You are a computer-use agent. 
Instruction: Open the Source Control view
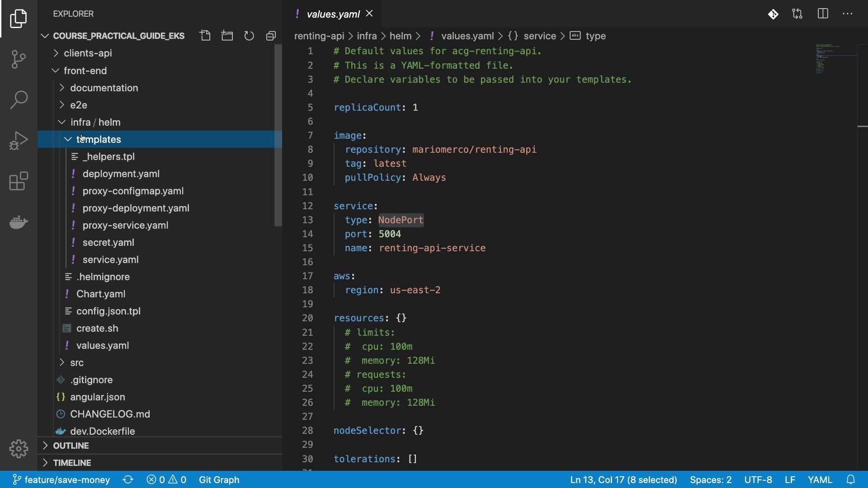19,59
